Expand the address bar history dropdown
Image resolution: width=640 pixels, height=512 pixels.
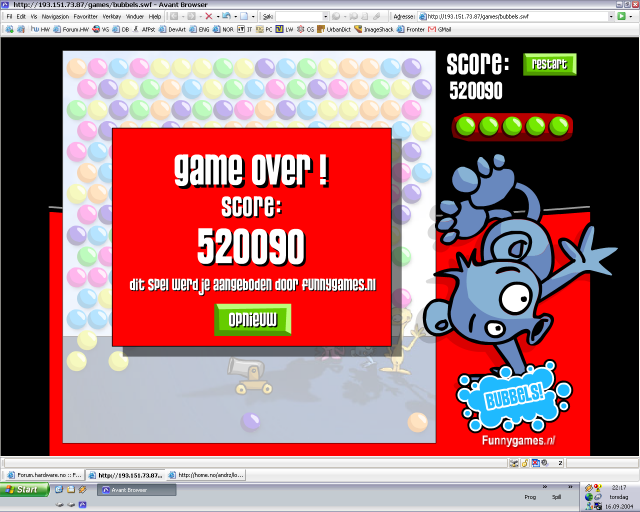point(611,16)
